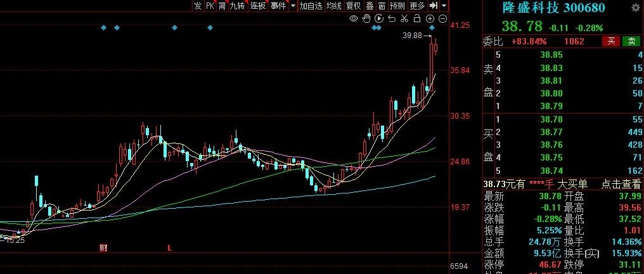
Task: Open 复权 price adjustment menu
Action: pos(353,6)
